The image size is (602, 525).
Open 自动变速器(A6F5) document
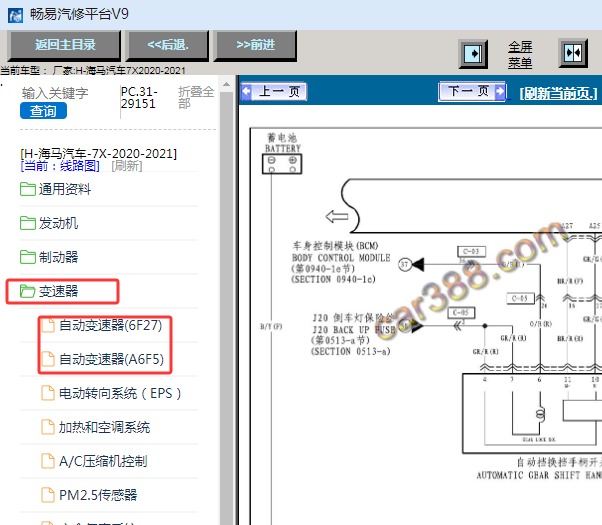click(x=111, y=359)
